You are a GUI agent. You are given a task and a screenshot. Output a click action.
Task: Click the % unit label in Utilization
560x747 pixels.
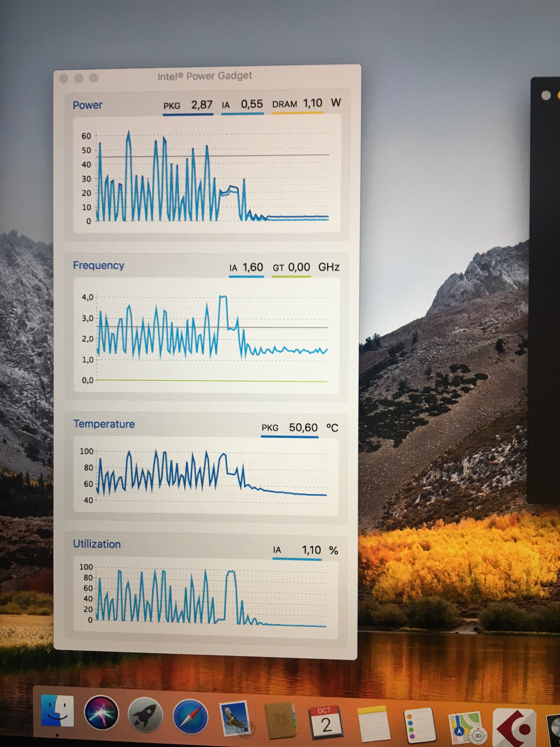(x=334, y=550)
